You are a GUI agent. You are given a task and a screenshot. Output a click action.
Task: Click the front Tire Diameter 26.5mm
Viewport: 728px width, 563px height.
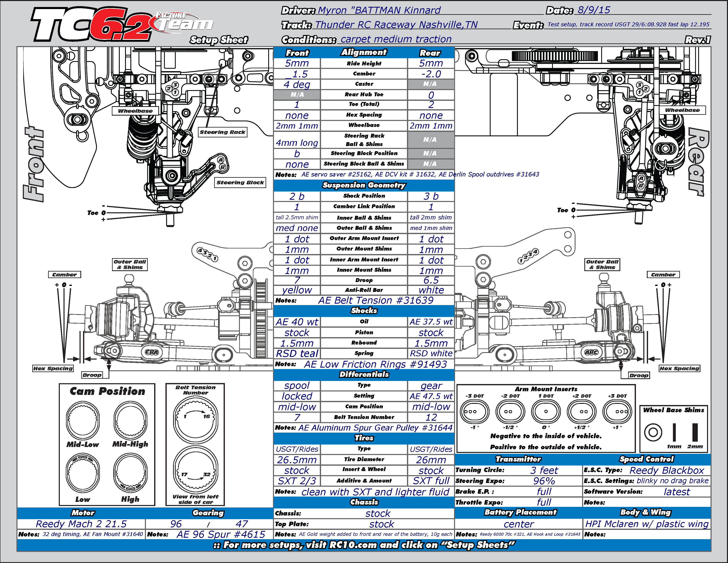pyautogui.click(x=297, y=460)
